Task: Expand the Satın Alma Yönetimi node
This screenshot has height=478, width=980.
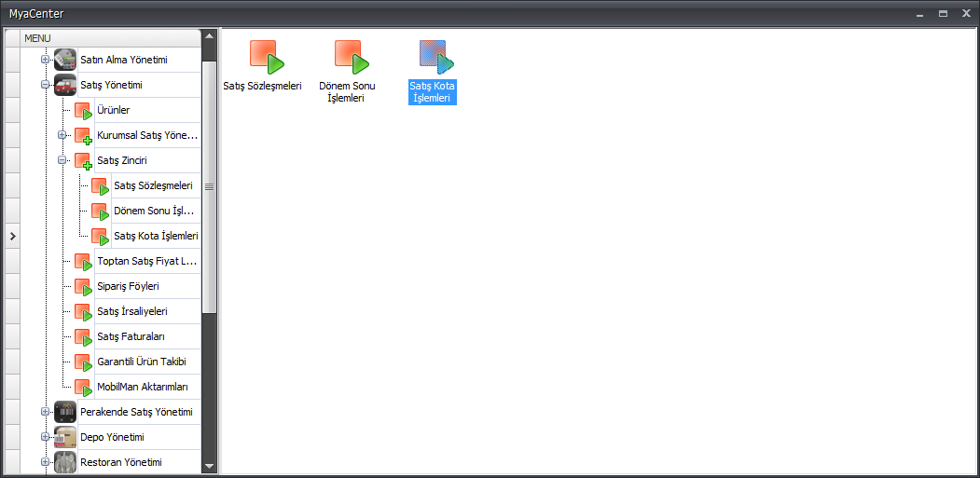Action: pos(45,60)
